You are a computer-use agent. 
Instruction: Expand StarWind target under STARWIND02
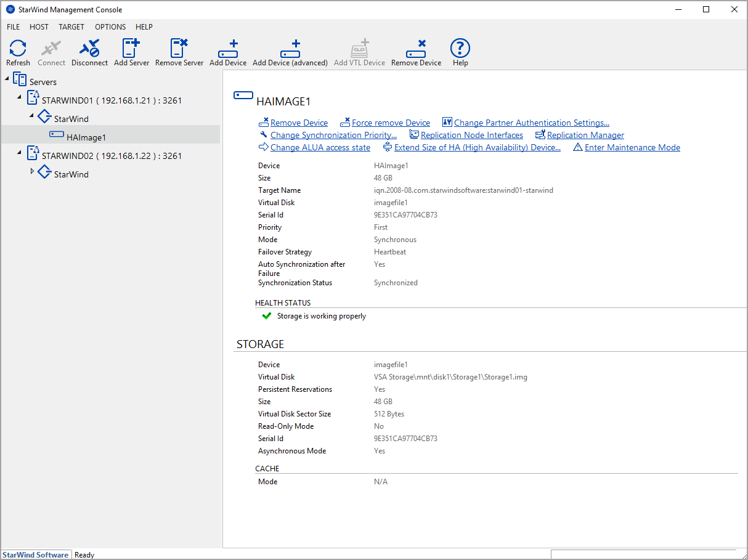[32, 171]
